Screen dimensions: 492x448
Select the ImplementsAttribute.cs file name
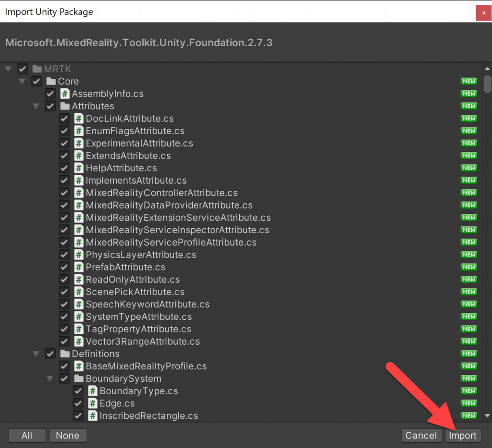[x=136, y=181]
